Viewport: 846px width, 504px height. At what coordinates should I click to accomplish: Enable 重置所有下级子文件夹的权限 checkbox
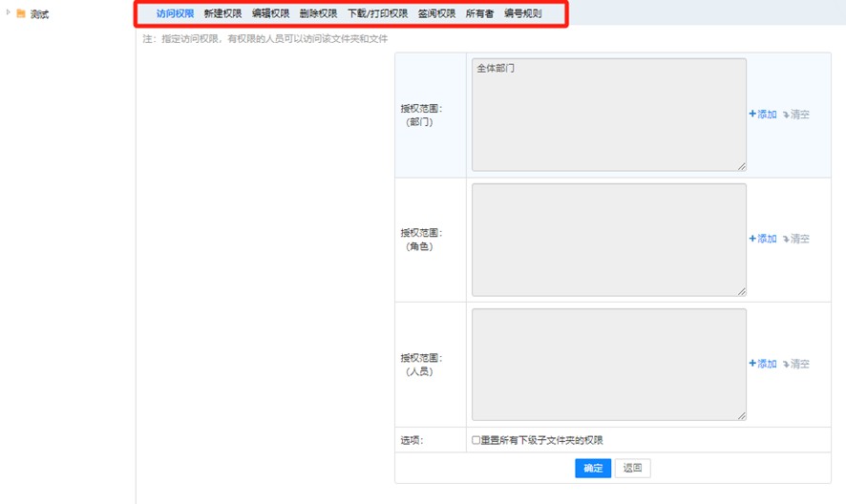point(476,441)
